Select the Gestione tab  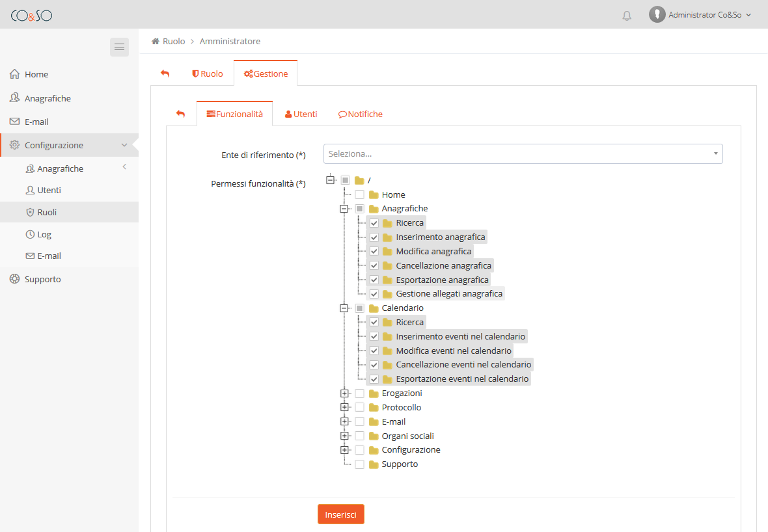(266, 73)
